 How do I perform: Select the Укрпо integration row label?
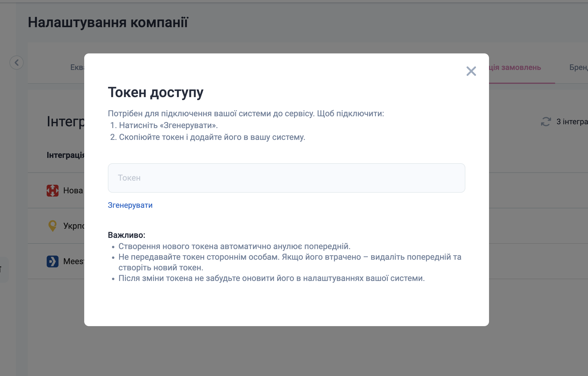[74, 226]
